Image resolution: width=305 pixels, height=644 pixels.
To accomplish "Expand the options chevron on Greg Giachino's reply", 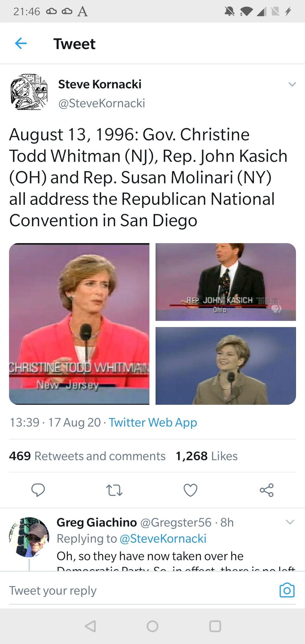I will point(290,522).
